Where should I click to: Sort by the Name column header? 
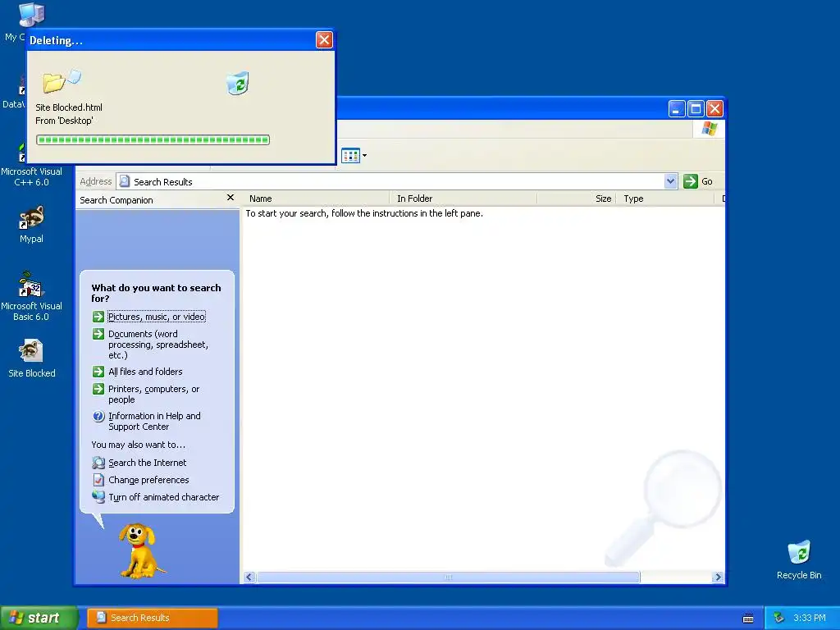tap(315, 199)
